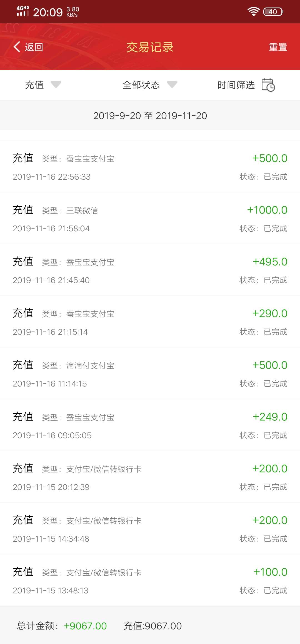Tap the battery level indicator icon

pyautogui.click(x=273, y=12)
